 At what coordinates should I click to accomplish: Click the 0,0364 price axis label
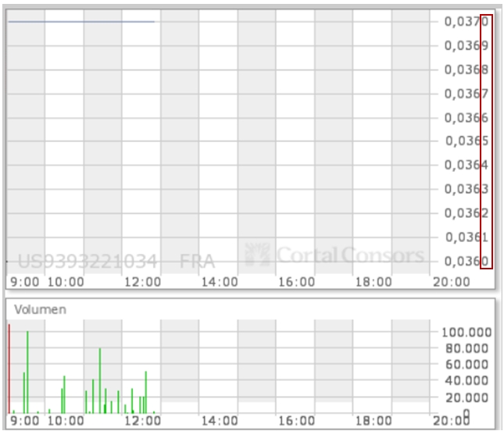pos(466,165)
